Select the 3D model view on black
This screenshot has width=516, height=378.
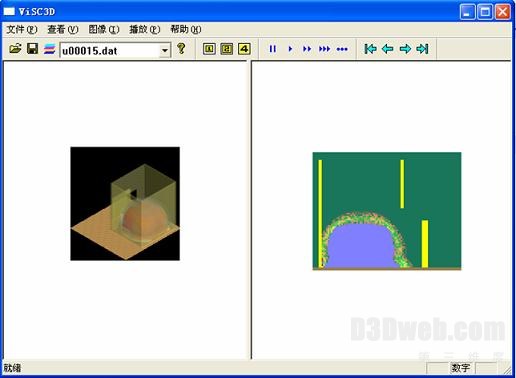tap(125, 204)
